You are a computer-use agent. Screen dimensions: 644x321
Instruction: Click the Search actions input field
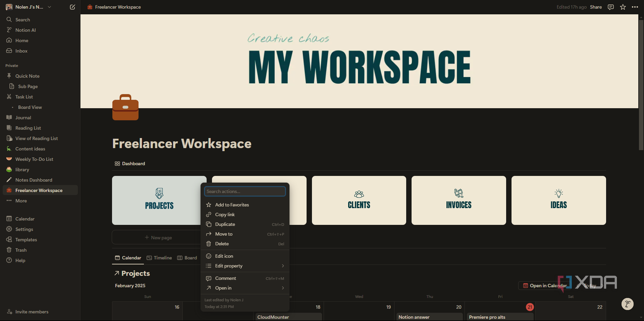(245, 191)
